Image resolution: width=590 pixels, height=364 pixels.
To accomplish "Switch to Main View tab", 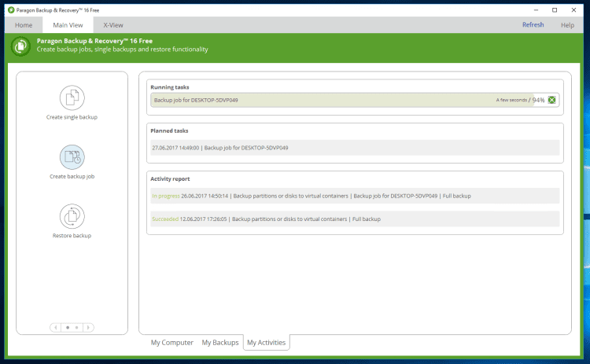I will point(68,25).
